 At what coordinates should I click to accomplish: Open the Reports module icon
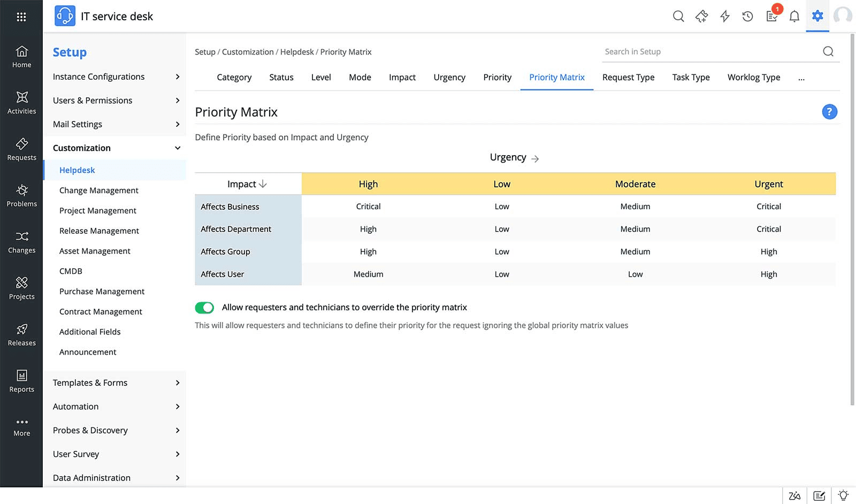tap(21, 381)
